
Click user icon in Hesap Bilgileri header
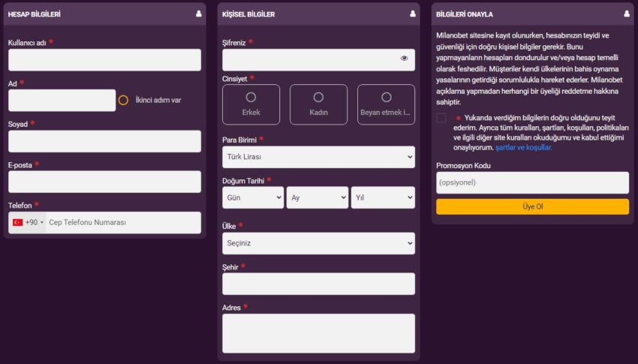coord(199,14)
